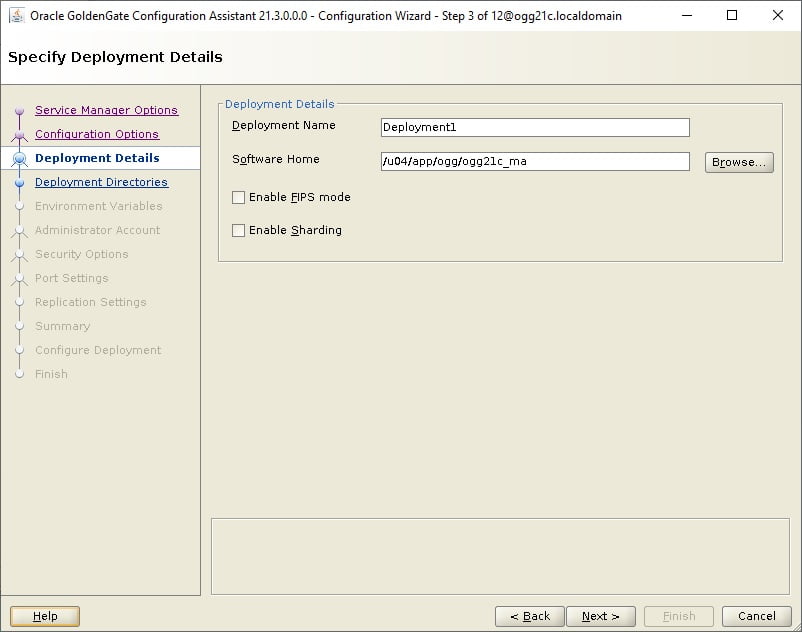Cancel the configuration wizard
Screen dimensions: 802x632
coord(757,616)
